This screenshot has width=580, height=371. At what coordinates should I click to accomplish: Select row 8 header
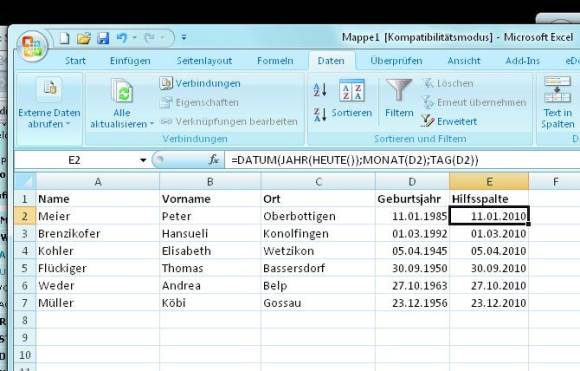point(25,320)
